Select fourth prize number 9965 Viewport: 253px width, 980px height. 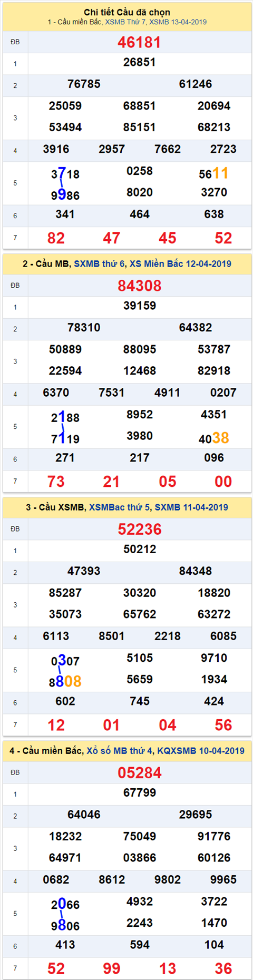[x=223, y=879]
